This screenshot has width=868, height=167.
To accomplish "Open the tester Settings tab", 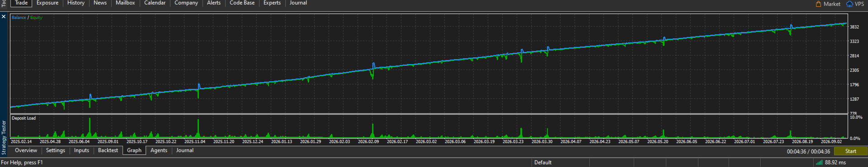I will tap(56, 150).
